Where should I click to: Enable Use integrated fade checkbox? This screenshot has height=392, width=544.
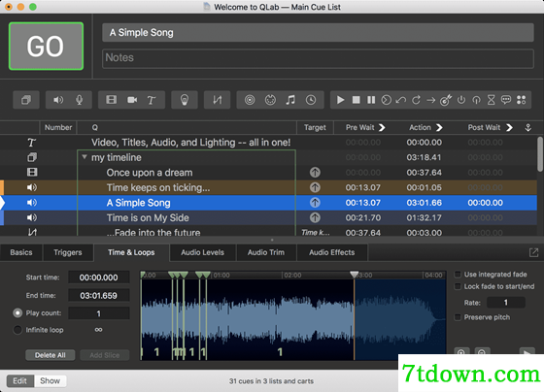click(x=458, y=275)
